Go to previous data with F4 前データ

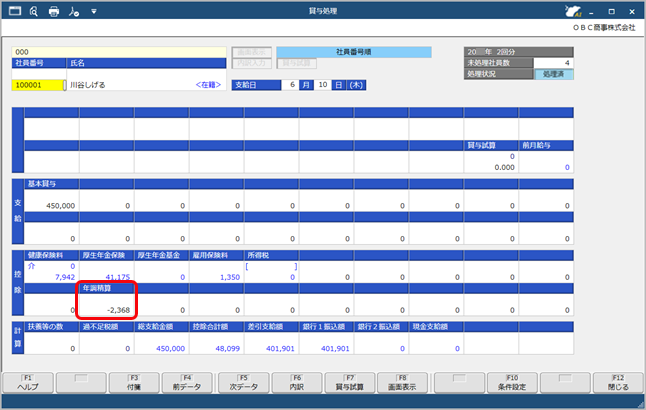(x=187, y=383)
